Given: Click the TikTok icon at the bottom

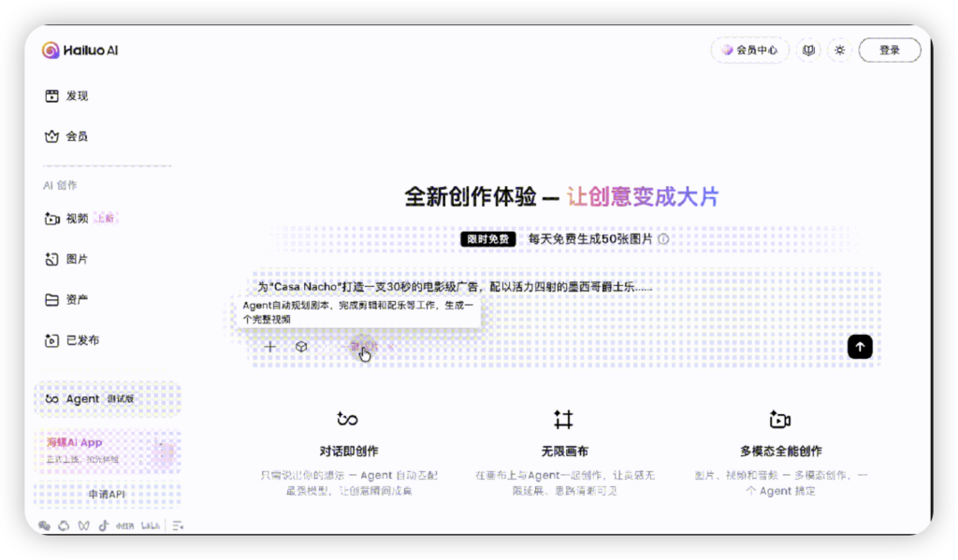Looking at the screenshot, I should (104, 525).
